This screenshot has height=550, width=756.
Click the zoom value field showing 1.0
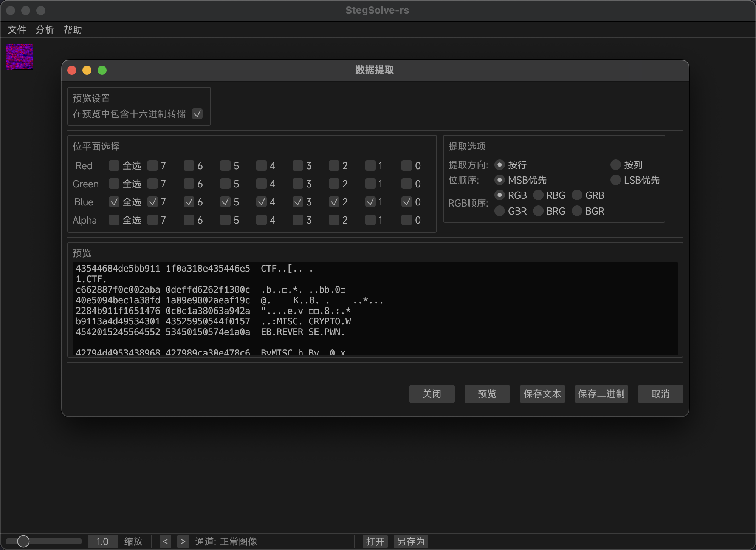pyautogui.click(x=102, y=541)
